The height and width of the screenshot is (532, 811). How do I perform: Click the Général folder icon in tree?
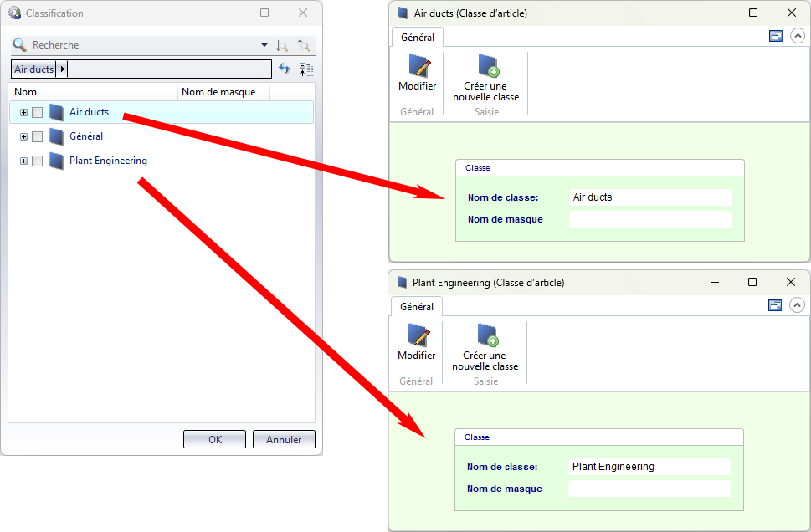56,136
